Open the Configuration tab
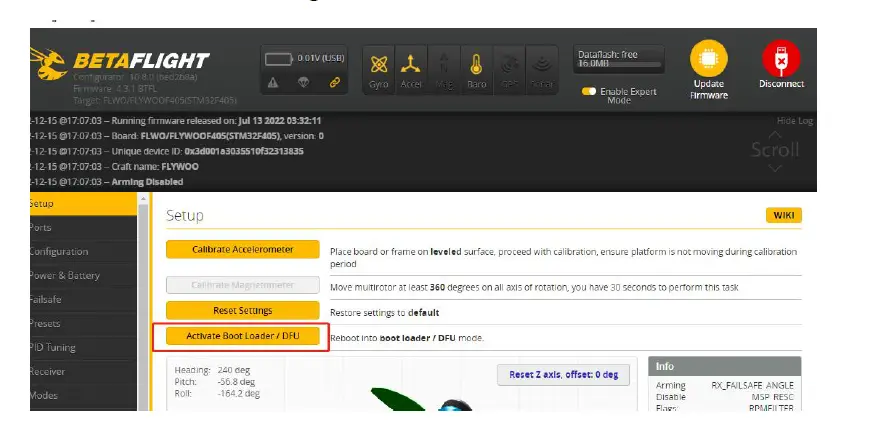The height and width of the screenshot is (421, 879). [x=84, y=252]
